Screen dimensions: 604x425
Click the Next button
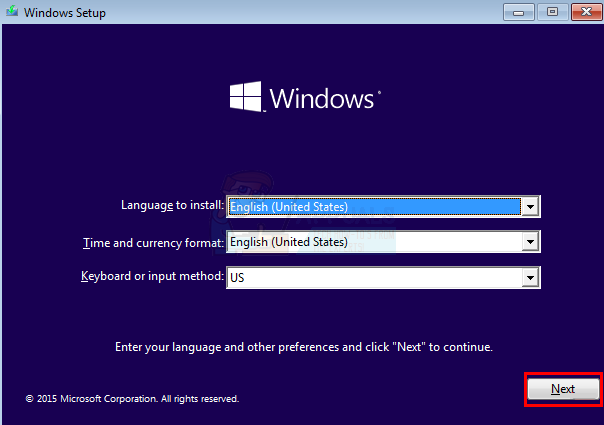pyautogui.click(x=563, y=389)
